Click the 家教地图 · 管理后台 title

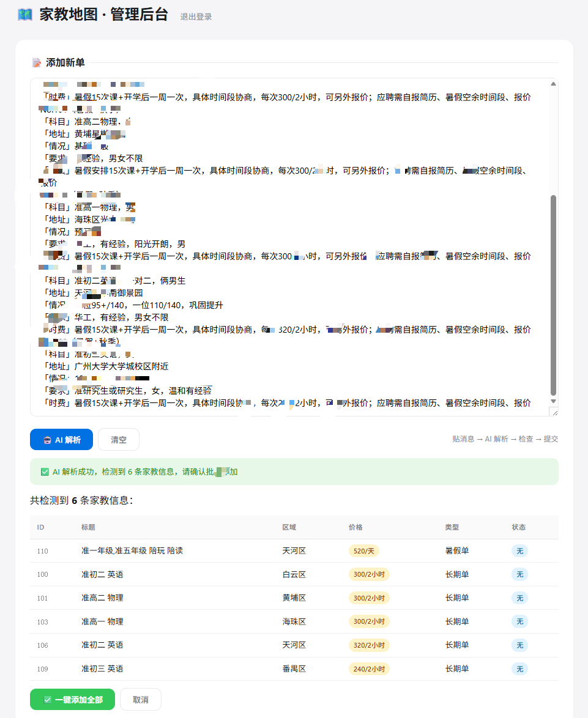(x=104, y=15)
